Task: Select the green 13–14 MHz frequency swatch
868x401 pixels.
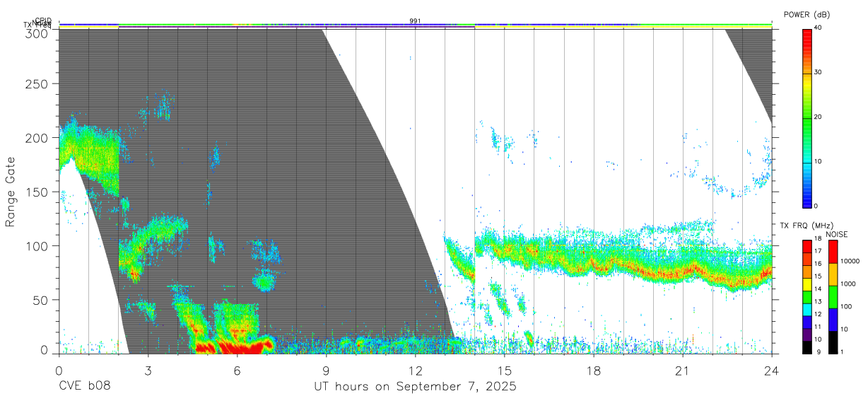Action: (x=807, y=296)
